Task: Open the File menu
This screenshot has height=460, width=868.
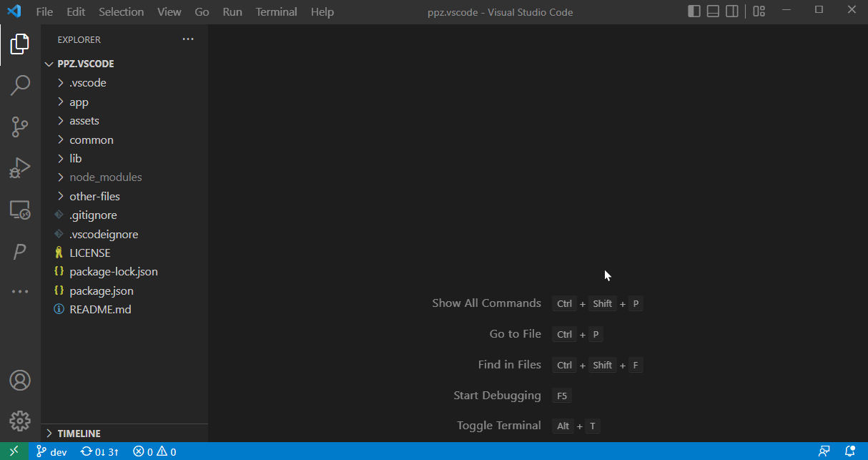Action: (44, 12)
